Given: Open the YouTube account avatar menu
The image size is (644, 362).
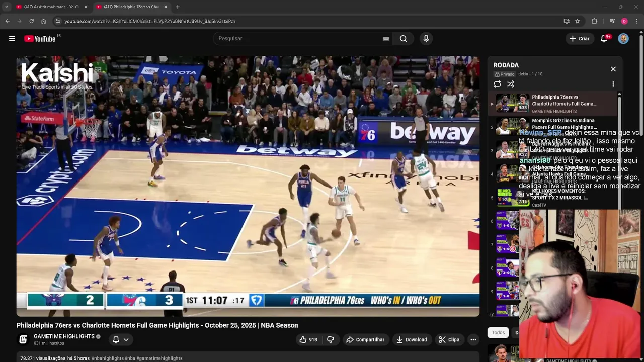Looking at the screenshot, I should pyautogui.click(x=623, y=39).
